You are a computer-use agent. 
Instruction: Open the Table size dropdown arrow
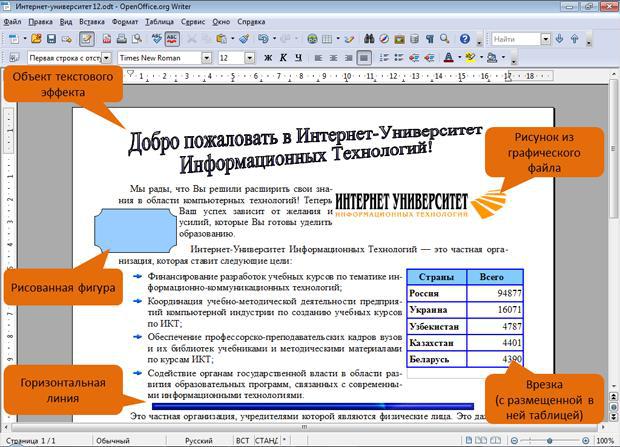tap(338, 39)
